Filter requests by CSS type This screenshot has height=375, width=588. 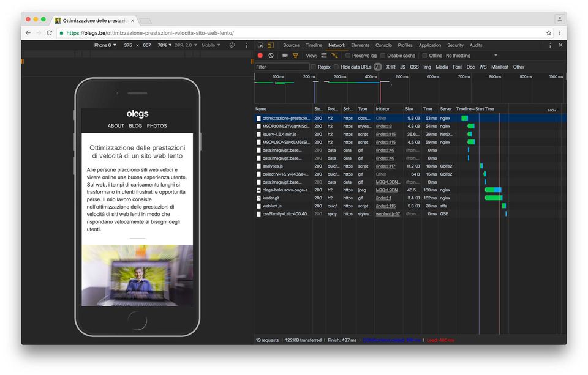click(x=415, y=67)
